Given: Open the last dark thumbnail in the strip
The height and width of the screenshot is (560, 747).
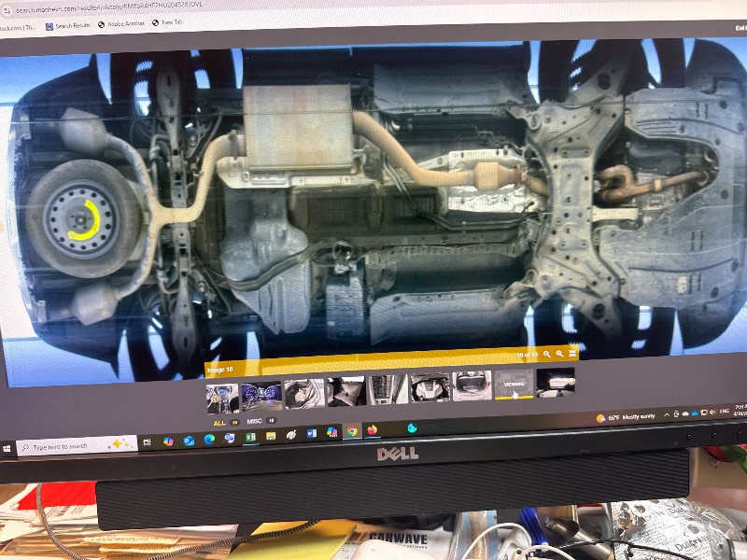Looking at the screenshot, I should click(556, 382).
